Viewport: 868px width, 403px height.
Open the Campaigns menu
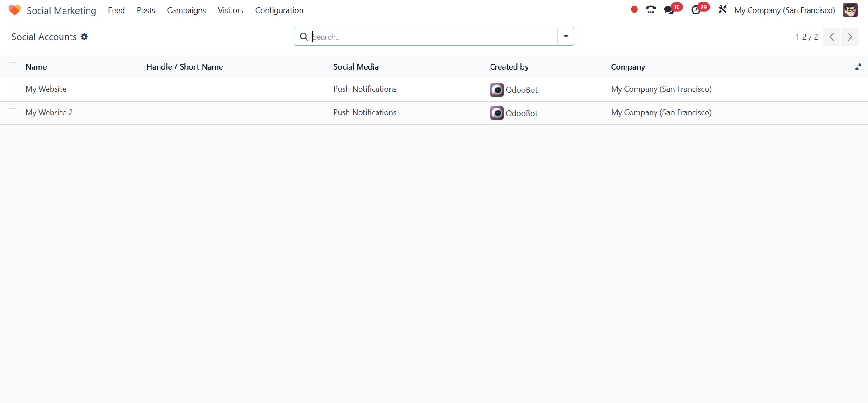(186, 10)
